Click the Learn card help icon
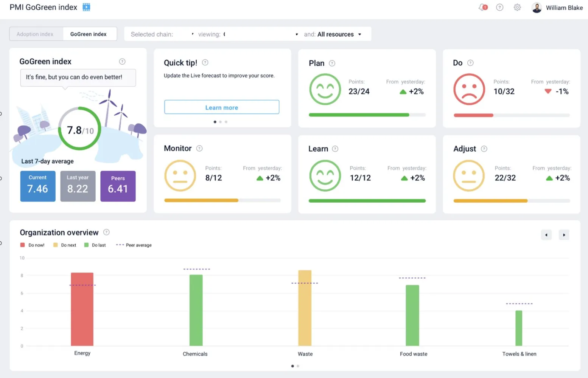Viewport: 588px width, 378px height. (x=335, y=149)
